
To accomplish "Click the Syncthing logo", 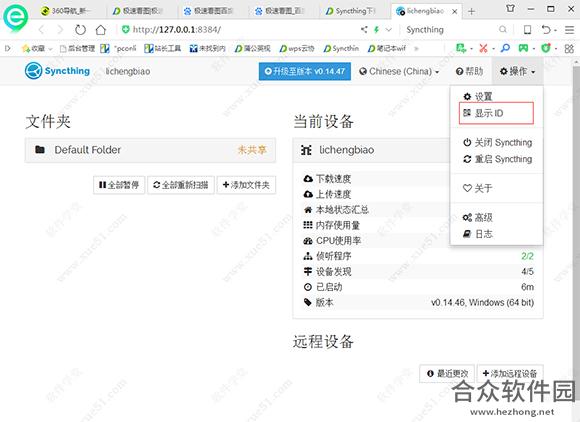I will tap(57, 71).
